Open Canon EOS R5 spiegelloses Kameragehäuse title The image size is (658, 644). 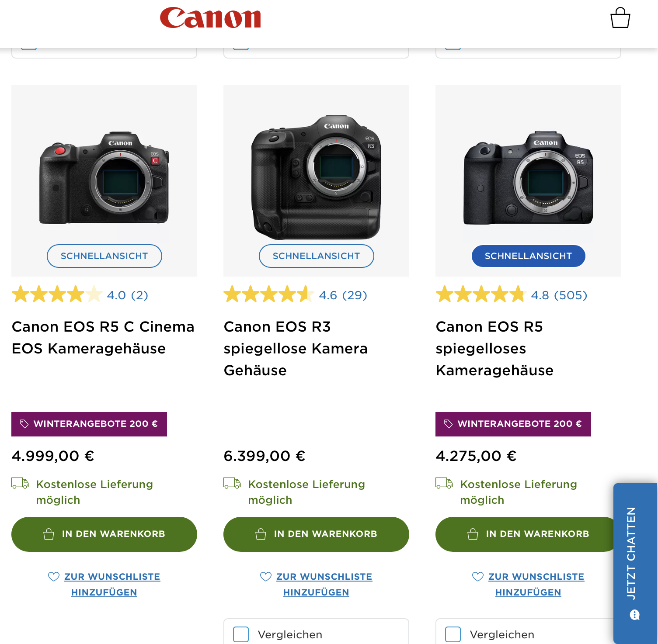[x=495, y=348]
